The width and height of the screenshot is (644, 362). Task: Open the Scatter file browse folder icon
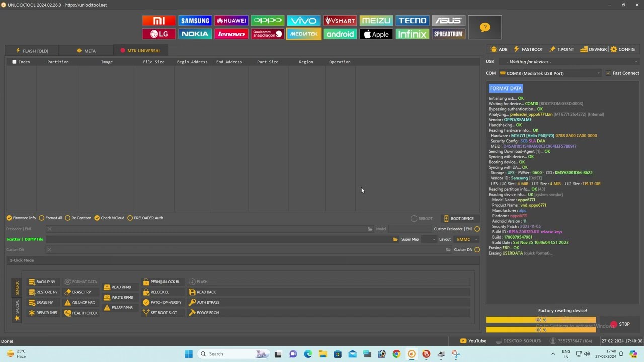pos(395,239)
